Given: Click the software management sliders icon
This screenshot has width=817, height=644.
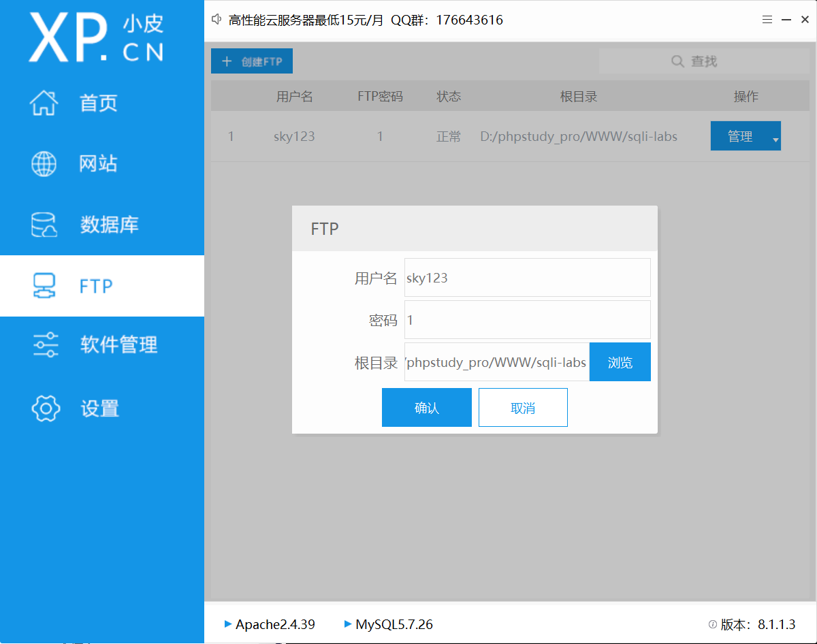Looking at the screenshot, I should pos(46,345).
